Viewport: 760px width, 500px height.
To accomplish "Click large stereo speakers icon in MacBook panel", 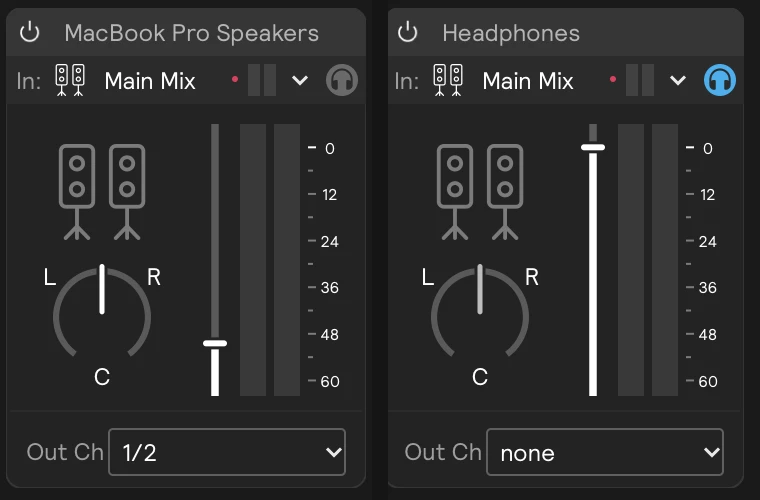I will 102,192.
